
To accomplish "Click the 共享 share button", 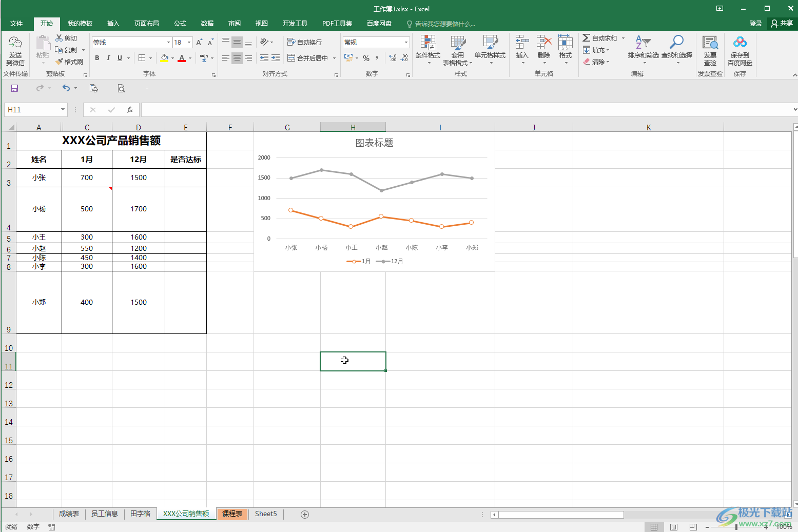I will pyautogui.click(x=782, y=24).
